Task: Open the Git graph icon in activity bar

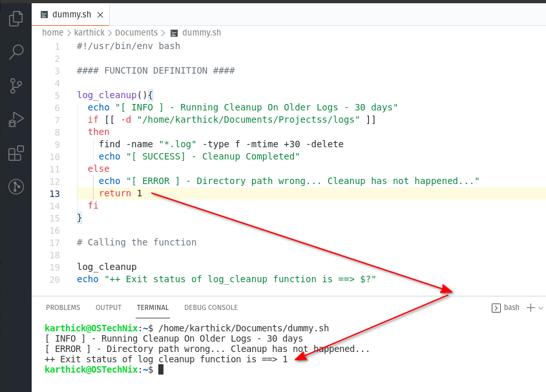Action: pos(16,187)
